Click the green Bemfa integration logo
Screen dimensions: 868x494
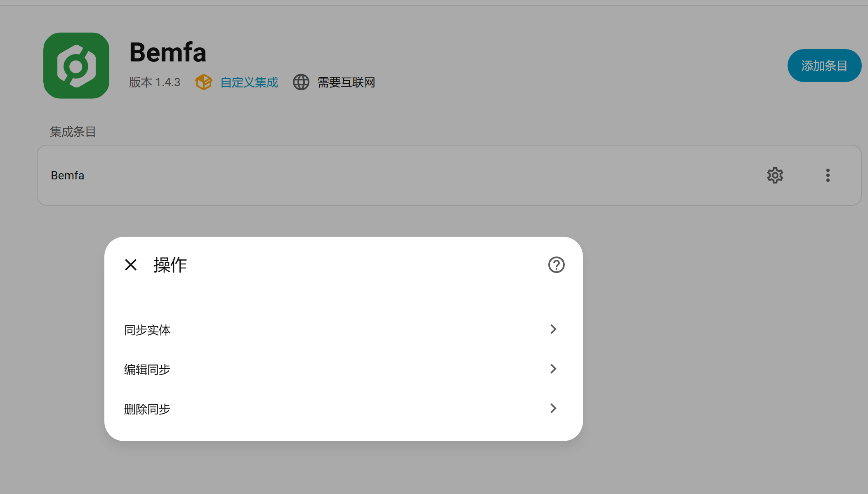[76, 66]
